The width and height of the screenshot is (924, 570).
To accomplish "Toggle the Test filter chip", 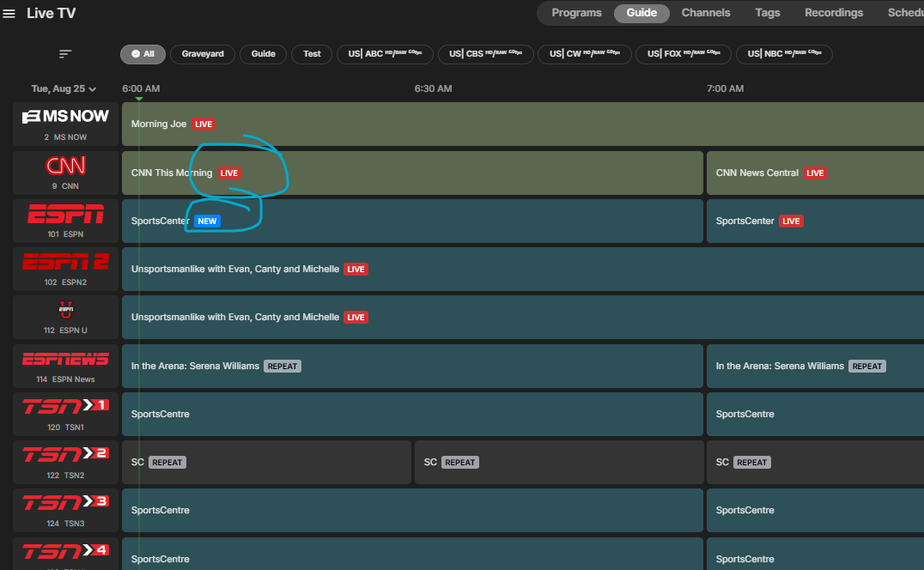I will pos(312,54).
